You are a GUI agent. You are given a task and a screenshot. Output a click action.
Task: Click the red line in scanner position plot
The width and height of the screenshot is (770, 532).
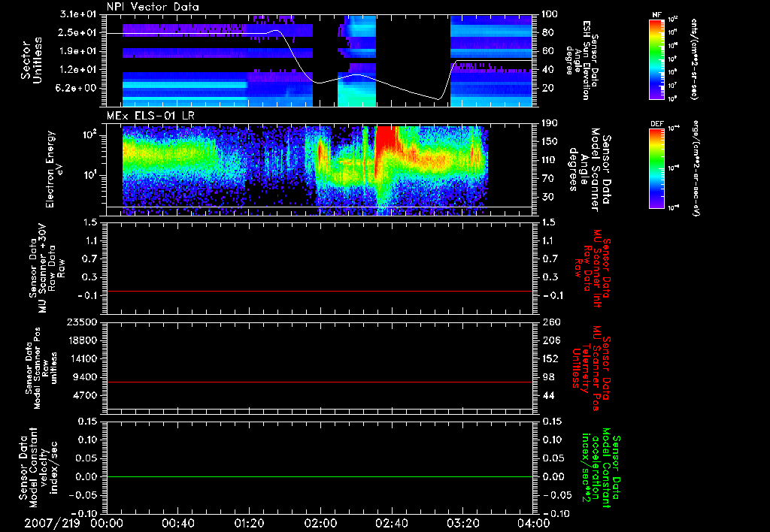[320, 382]
